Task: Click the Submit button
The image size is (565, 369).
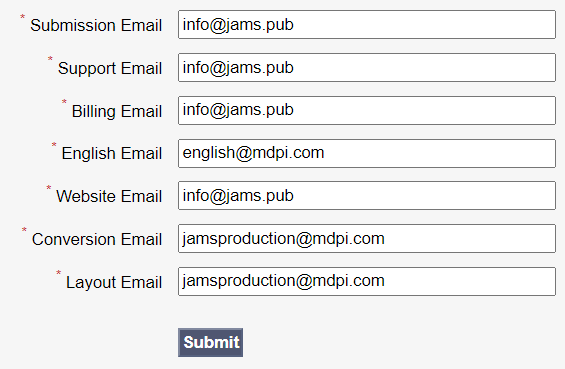Action: click(x=210, y=342)
